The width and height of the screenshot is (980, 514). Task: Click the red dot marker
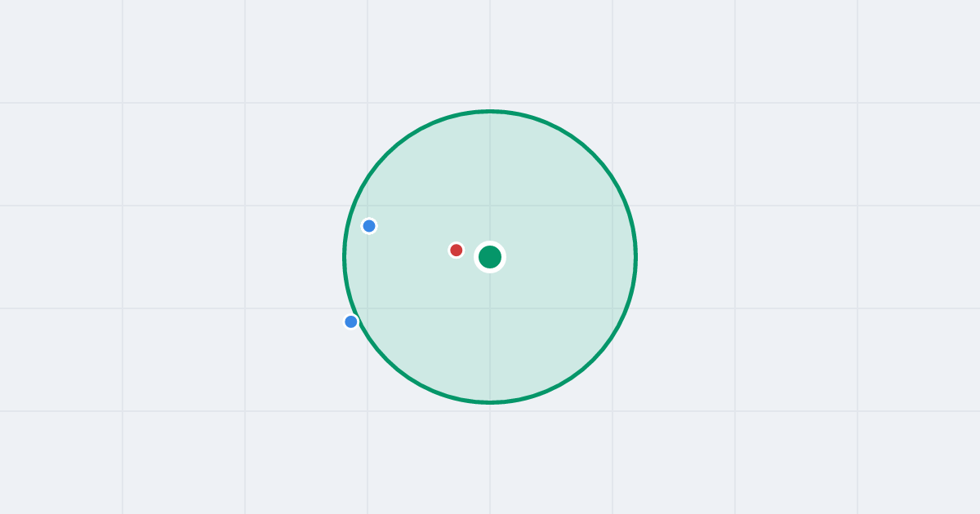pyautogui.click(x=457, y=250)
